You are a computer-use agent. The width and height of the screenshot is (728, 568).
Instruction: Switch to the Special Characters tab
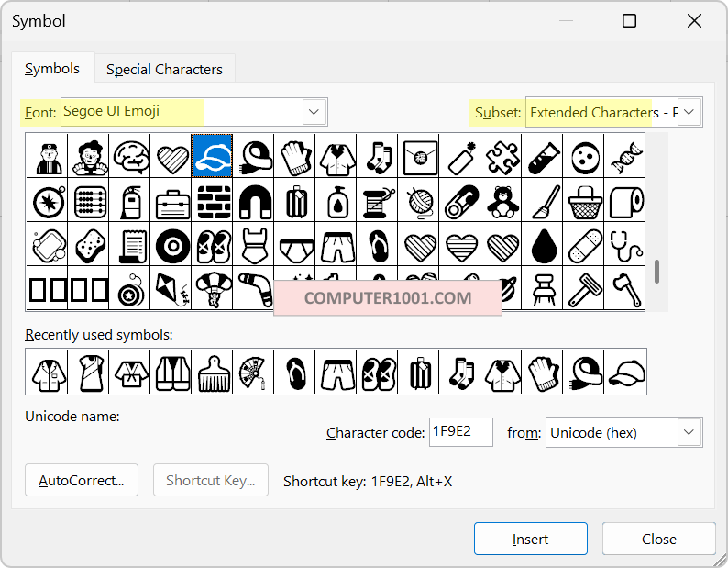pyautogui.click(x=164, y=69)
